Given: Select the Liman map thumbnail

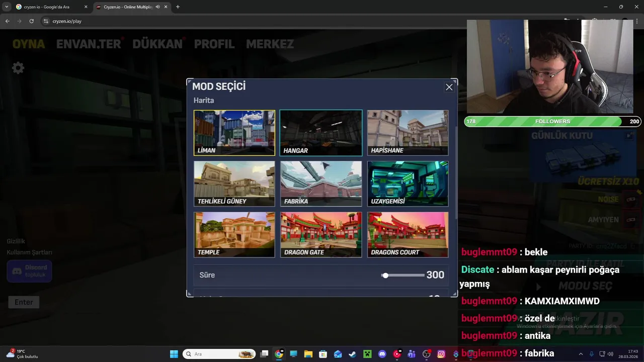Looking at the screenshot, I should point(234,133).
